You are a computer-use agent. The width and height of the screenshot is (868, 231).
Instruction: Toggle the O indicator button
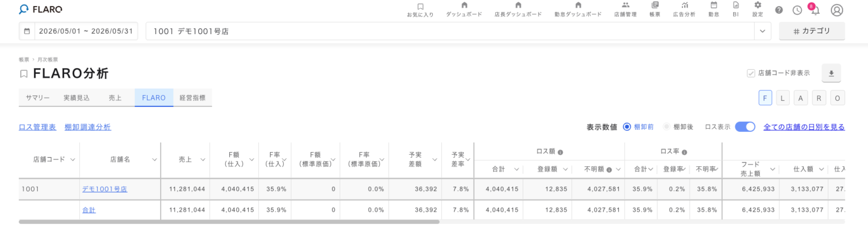[x=837, y=98]
